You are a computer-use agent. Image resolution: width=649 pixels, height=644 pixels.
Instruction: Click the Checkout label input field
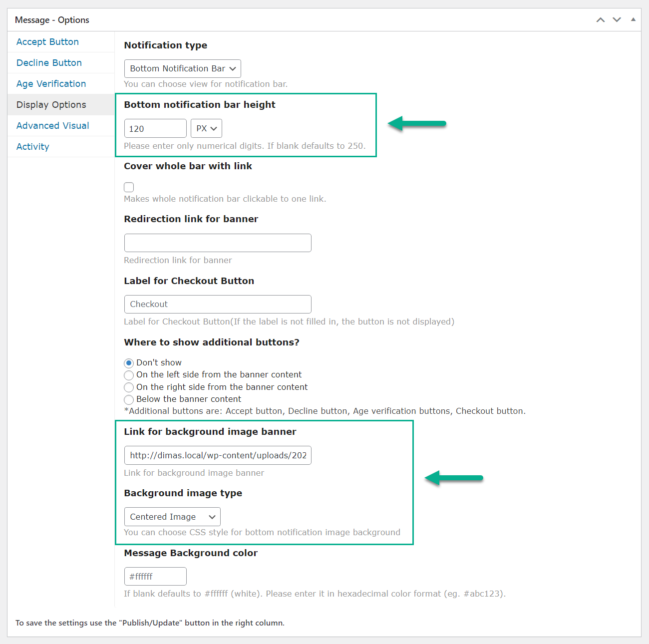tap(218, 304)
